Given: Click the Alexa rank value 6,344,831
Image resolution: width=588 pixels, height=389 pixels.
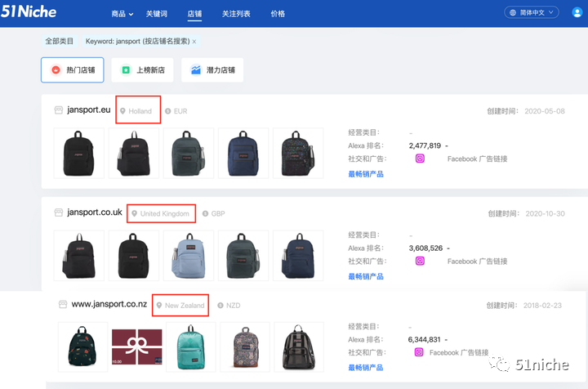Looking at the screenshot, I should tap(424, 339).
